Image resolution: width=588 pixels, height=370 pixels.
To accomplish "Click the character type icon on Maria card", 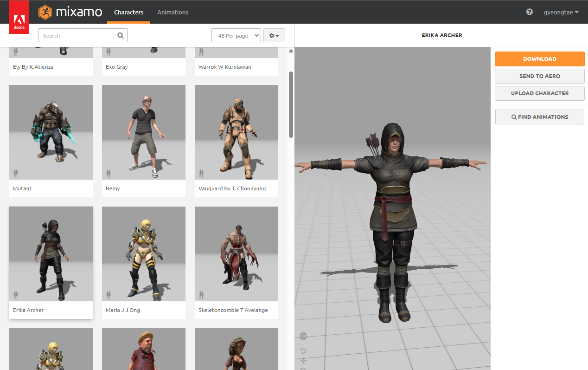I will coord(109,295).
